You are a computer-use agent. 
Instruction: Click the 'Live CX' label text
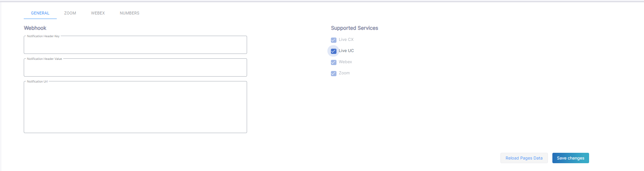(x=346, y=39)
